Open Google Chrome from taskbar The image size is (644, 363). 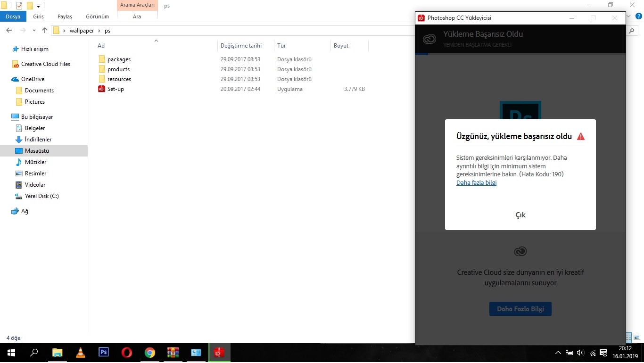pyautogui.click(x=150, y=352)
